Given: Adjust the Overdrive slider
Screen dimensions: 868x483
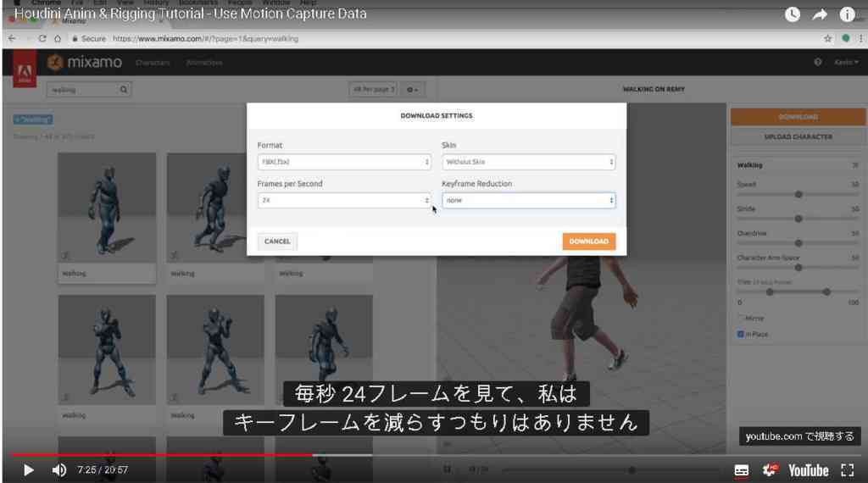Looking at the screenshot, I should point(798,243).
